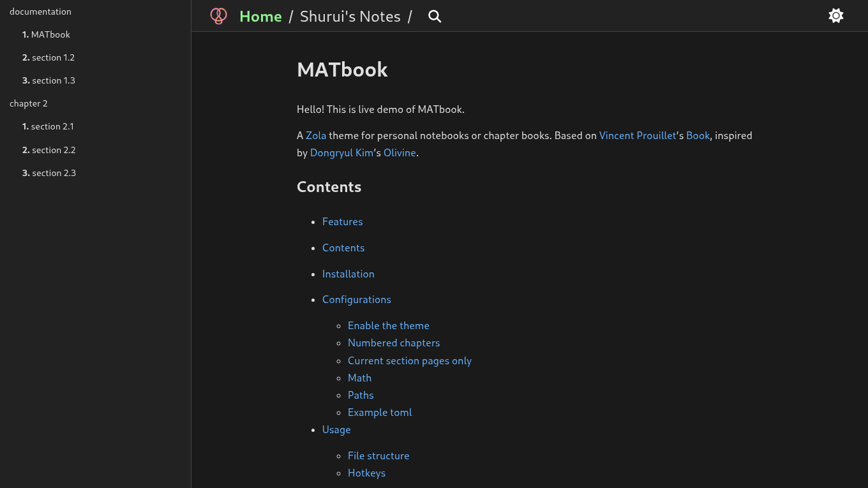Open the Example toml contents entry
868x488 pixels.
coord(380,412)
